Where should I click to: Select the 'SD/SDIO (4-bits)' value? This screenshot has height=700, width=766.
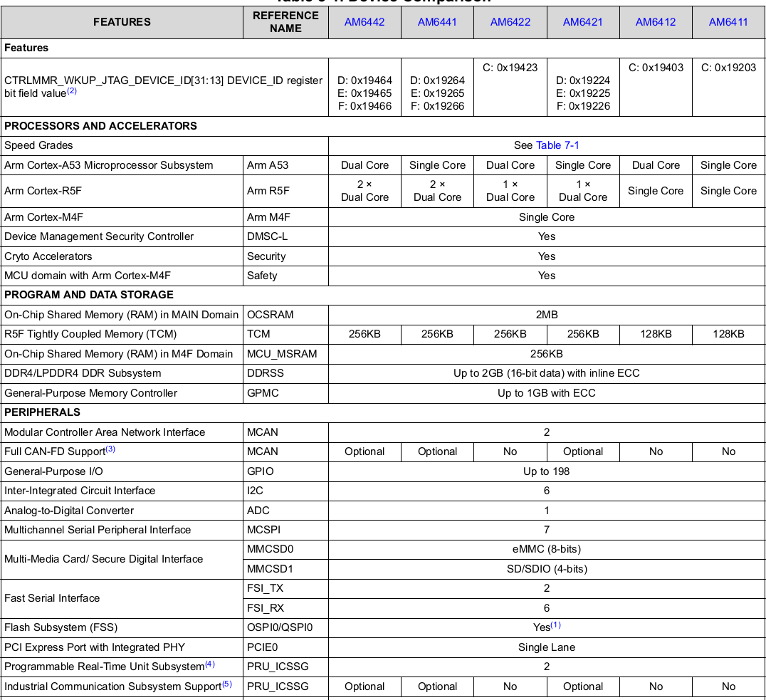click(547, 569)
